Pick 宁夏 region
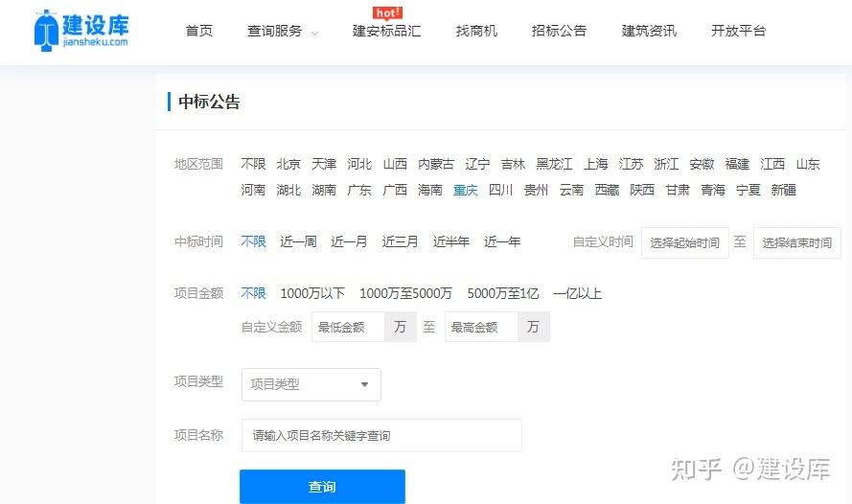The image size is (852, 504). pyautogui.click(x=748, y=190)
